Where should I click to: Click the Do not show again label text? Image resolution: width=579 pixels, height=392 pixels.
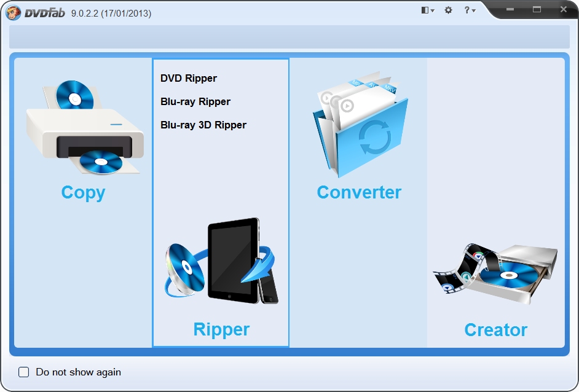pos(78,372)
